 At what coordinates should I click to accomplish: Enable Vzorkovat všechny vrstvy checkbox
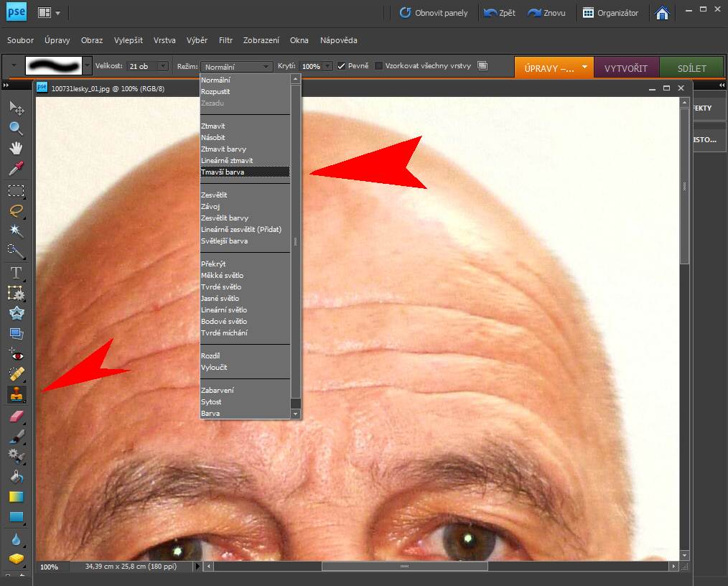pos(379,66)
